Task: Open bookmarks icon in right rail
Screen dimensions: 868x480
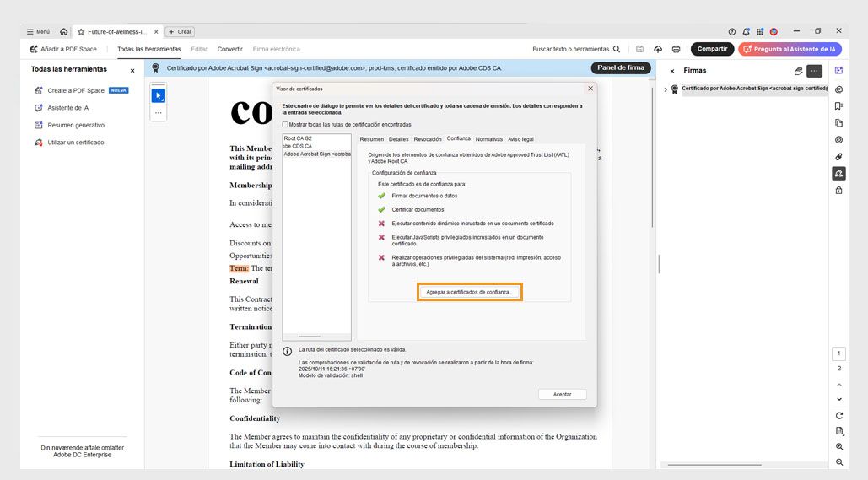Action: [838, 105]
